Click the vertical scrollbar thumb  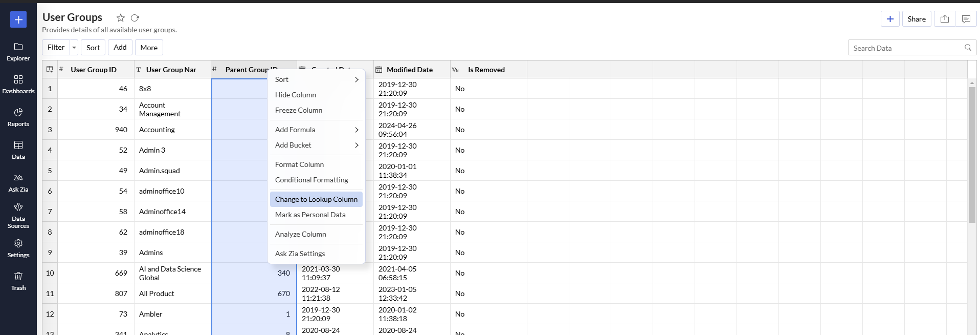(972, 154)
